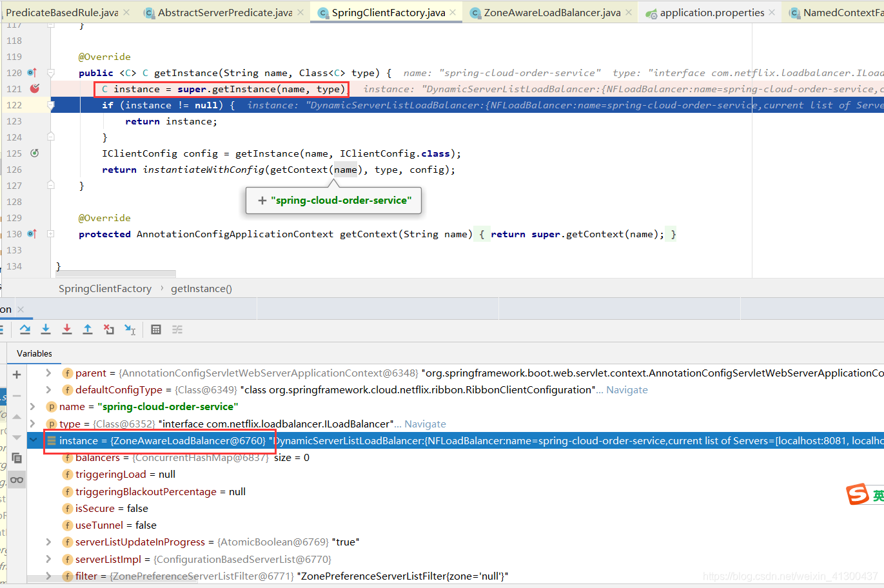Click the plus icon in the value tooltip
This screenshot has width=884, height=588.
[x=262, y=201]
